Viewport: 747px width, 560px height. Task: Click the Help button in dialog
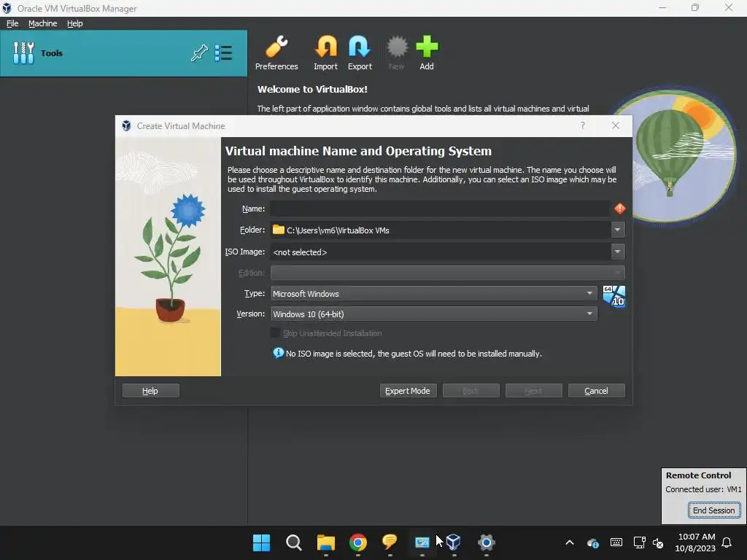click(x=150, y=391)
